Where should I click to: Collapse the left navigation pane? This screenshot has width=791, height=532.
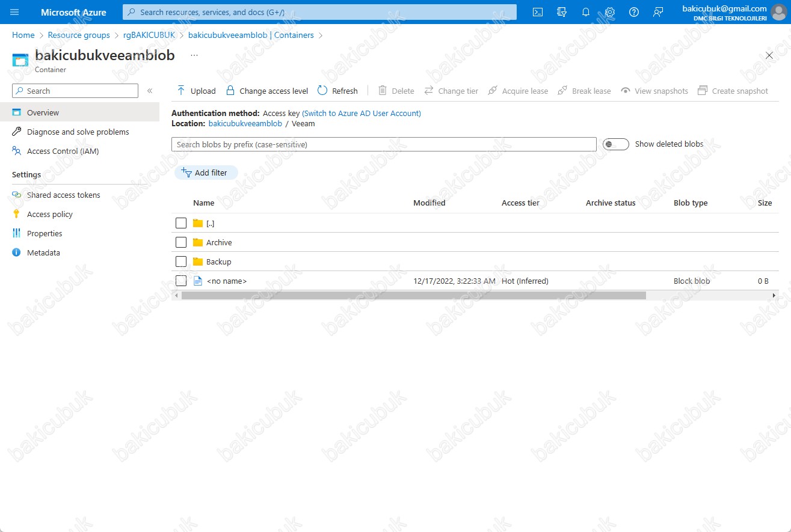click(x=150, y=91)
